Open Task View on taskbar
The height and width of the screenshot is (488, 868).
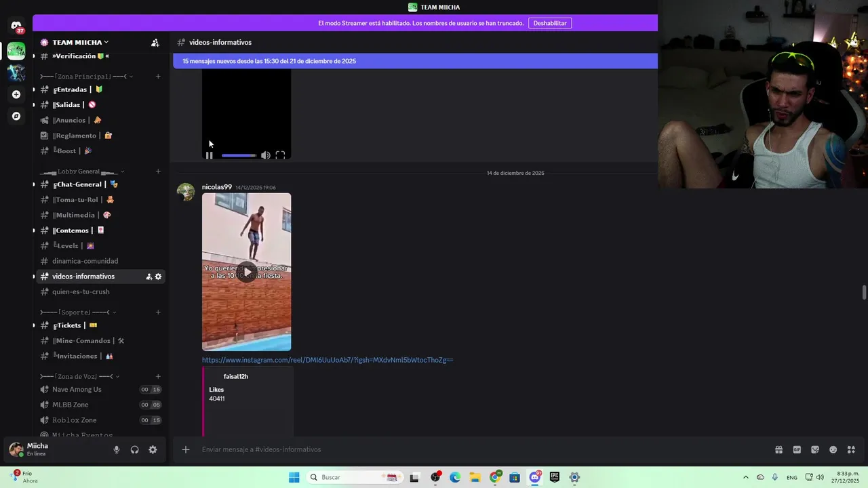tap(414, 477)
